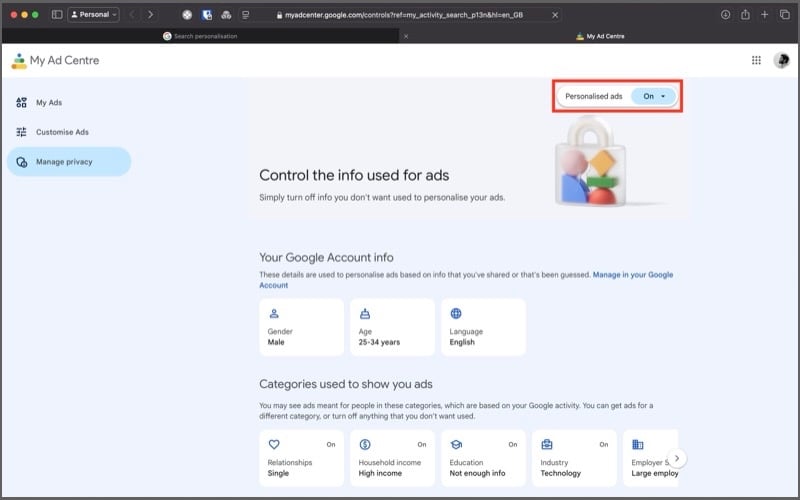This screenshot has width=800, height=500.
Task: Click the Age birthday cake icon
Action: pos(365,313)
